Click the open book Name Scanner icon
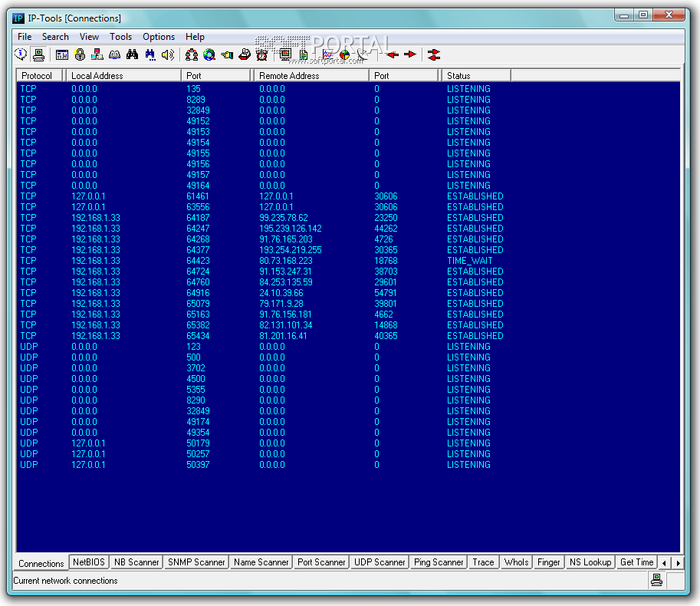Image resolution: width=700 pixels, height=606 pixels. pos(115,54)
